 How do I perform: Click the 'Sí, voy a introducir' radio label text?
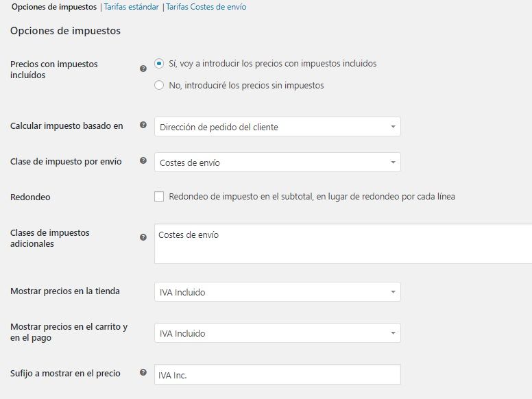click(x=272, y=64)
